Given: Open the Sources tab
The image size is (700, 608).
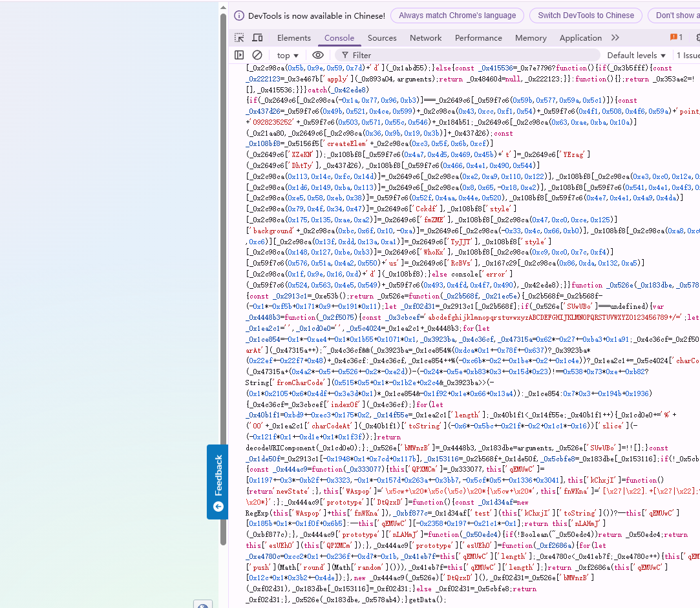Looking at the screenshot, I should [382, 38].
